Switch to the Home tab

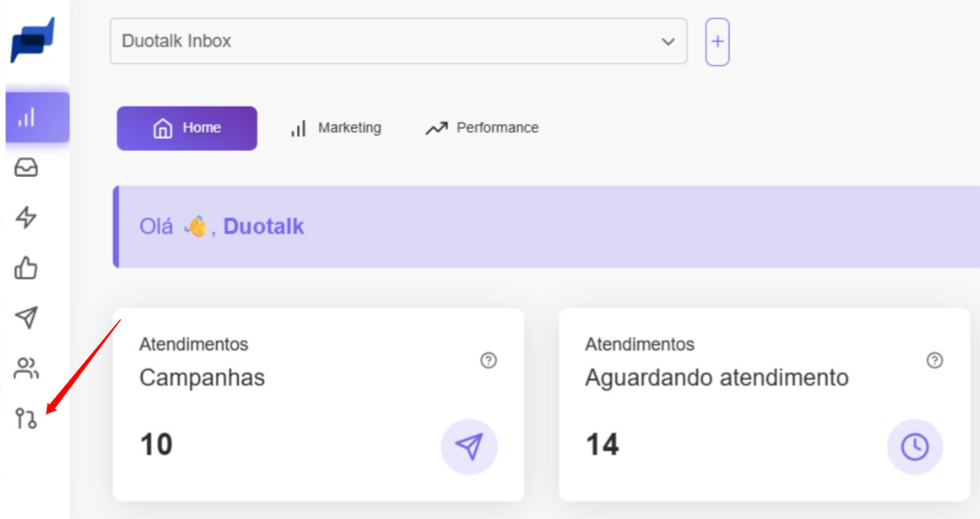click(x=187, y=128)
